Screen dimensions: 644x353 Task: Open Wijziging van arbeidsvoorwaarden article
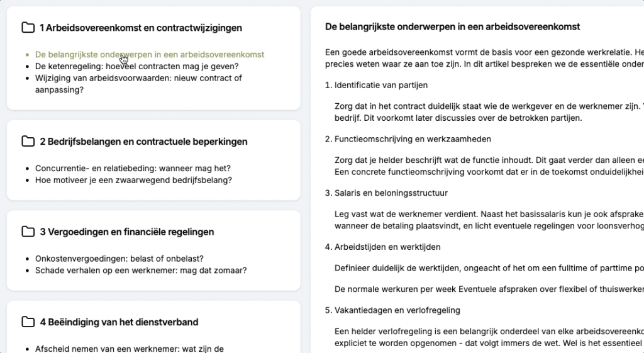point(138,78)
